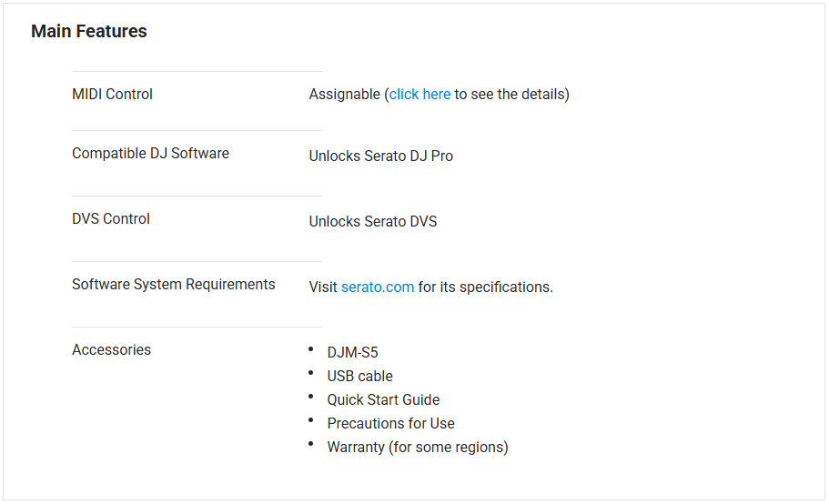Viewport: 829px width, 504px height.
Task: Click the 'for its specifications' text
Action: click(485, 287)
